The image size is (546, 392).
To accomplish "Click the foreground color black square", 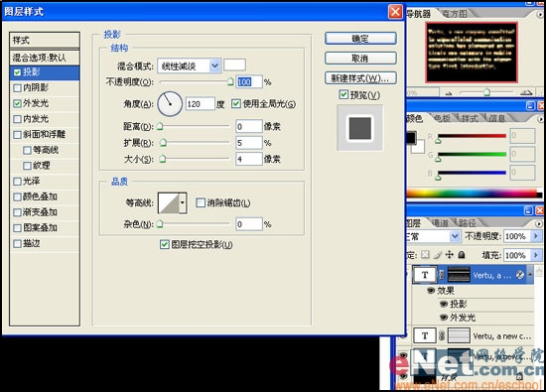I will (411, 138).
